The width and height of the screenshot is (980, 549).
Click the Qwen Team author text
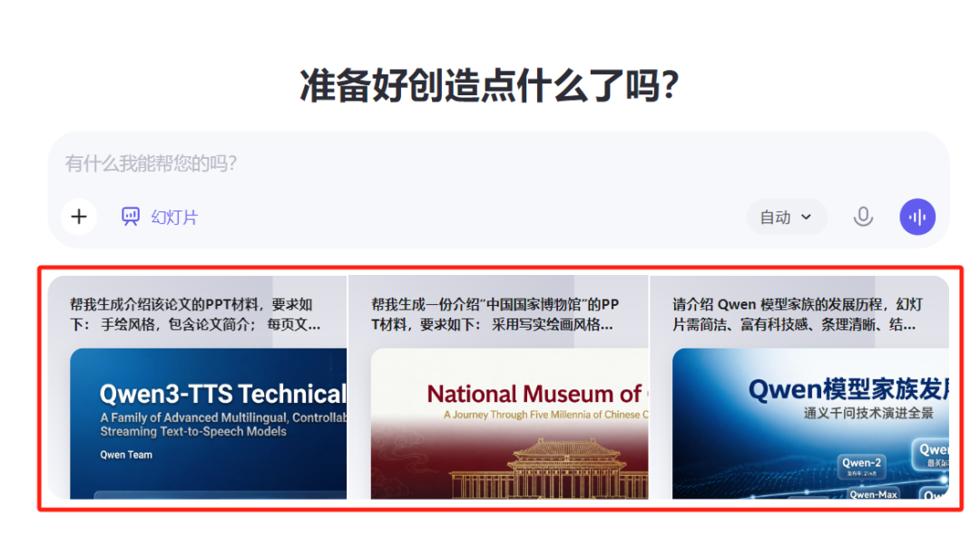126,455
